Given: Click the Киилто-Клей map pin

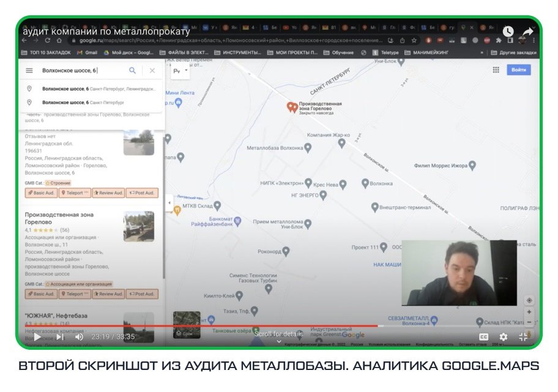Looking at the screenshot, I should tap(239, 295).
